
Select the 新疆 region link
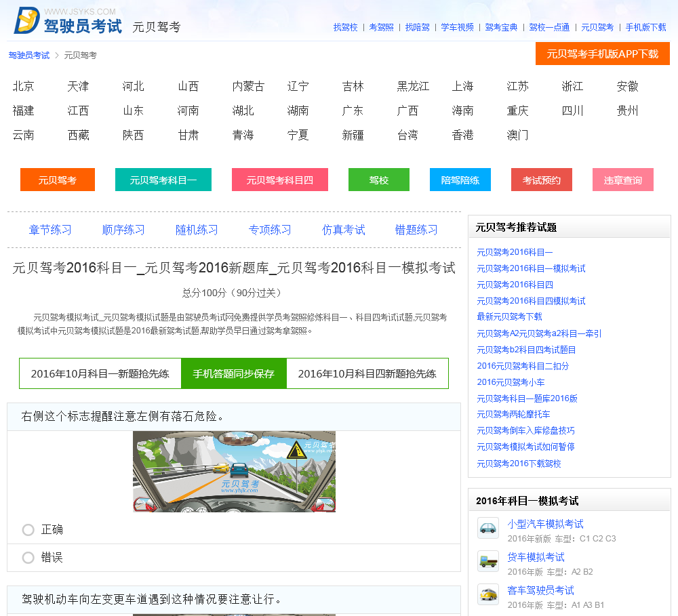tap(353, 135)
